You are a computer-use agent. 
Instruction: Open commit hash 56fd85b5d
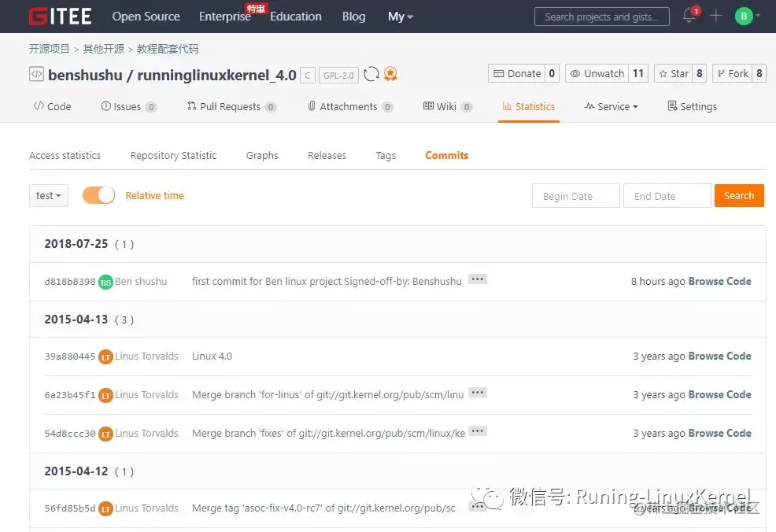tap(70, 508)
